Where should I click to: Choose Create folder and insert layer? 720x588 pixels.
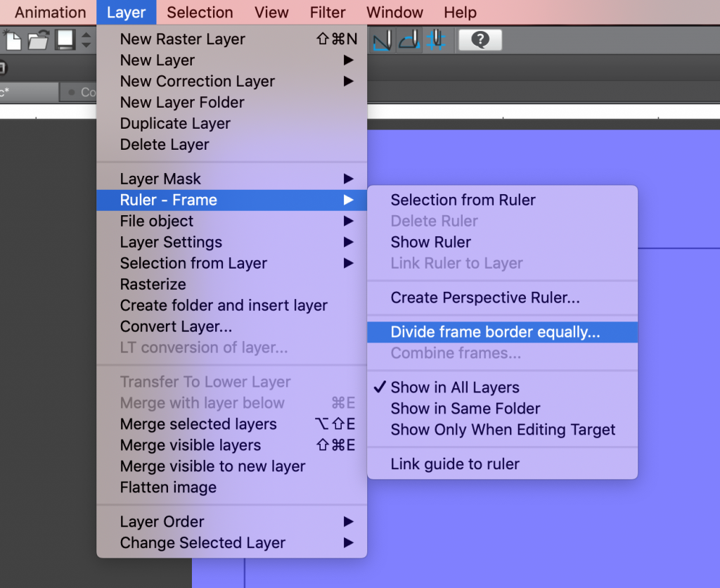point(232,305)
